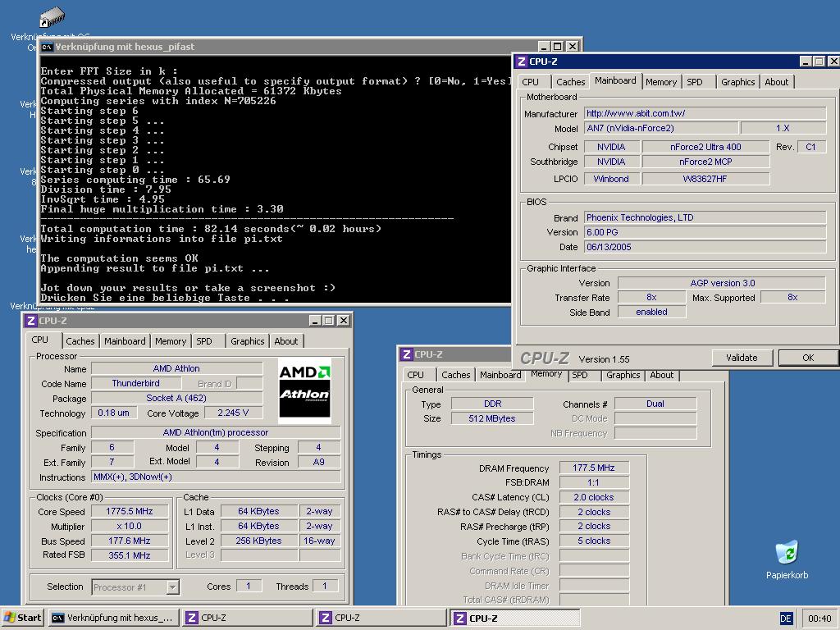Open the desktop shortcut icon in the top-left corner
The image size is (840, 630).
[x=52, y=18]
